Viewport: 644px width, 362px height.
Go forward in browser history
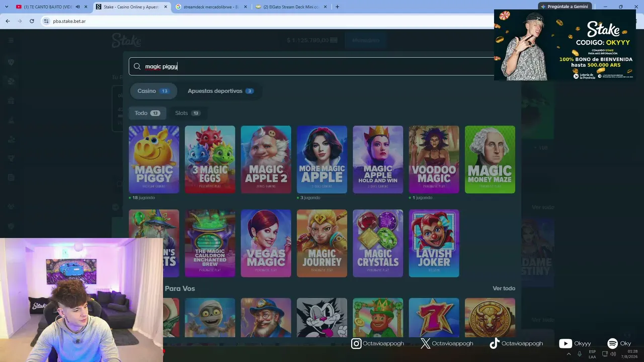click(x=20, y=21)
